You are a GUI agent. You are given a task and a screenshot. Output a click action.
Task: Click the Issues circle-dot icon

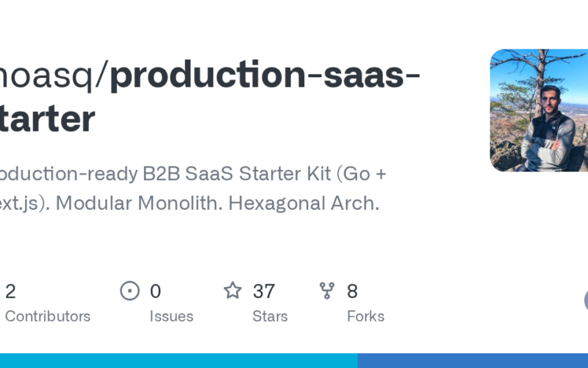click(130, 291)
